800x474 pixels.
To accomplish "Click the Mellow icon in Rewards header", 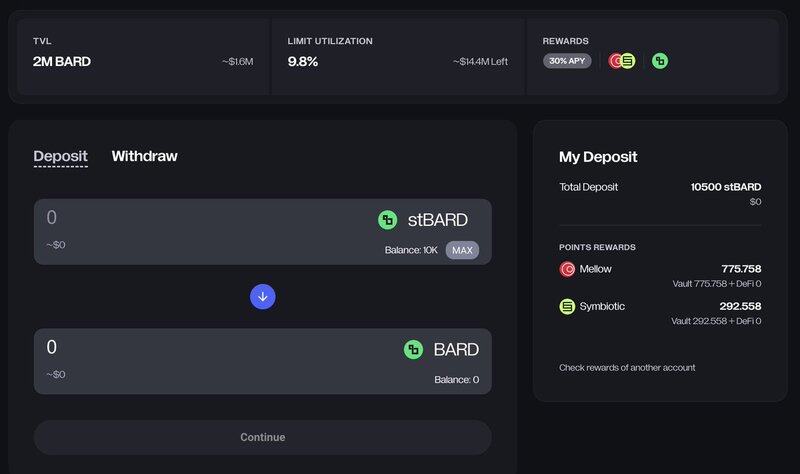I will [616, 61].
